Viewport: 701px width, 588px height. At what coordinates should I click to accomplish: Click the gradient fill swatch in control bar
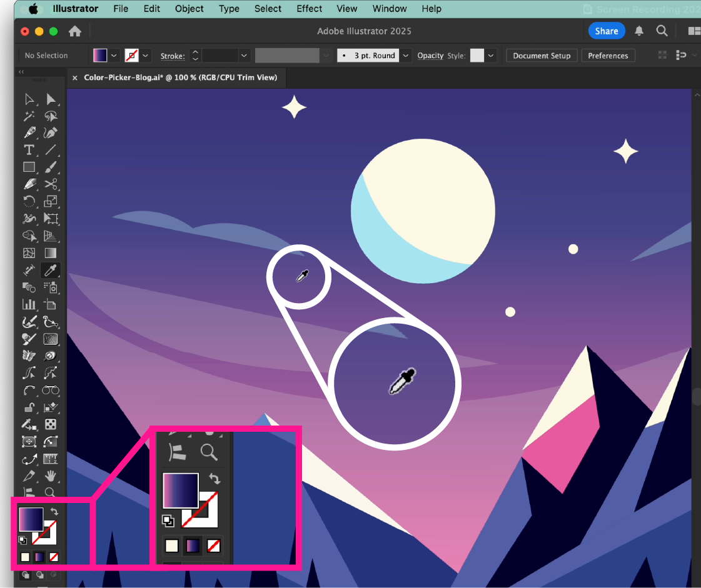tap(100, 56)
